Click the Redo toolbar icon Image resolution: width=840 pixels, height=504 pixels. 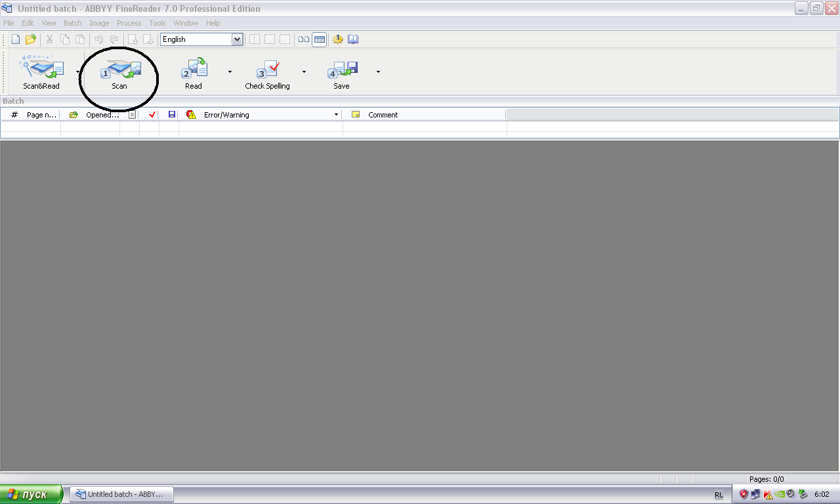click(114, 39)
